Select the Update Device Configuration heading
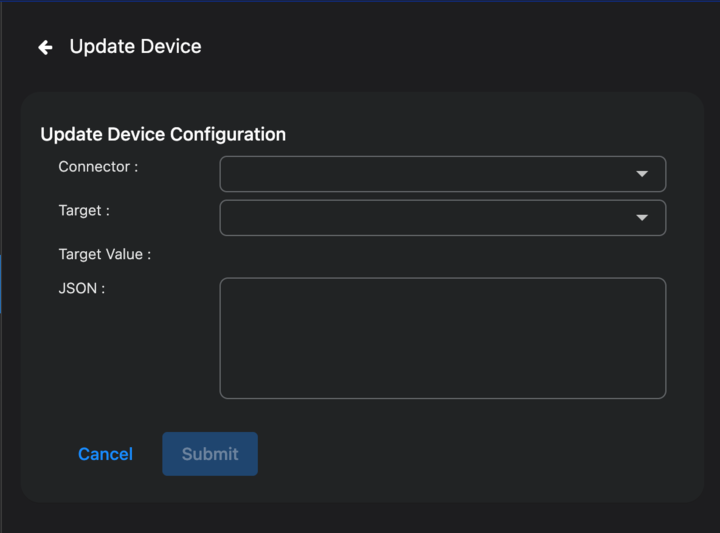 (x=163, y=134)
